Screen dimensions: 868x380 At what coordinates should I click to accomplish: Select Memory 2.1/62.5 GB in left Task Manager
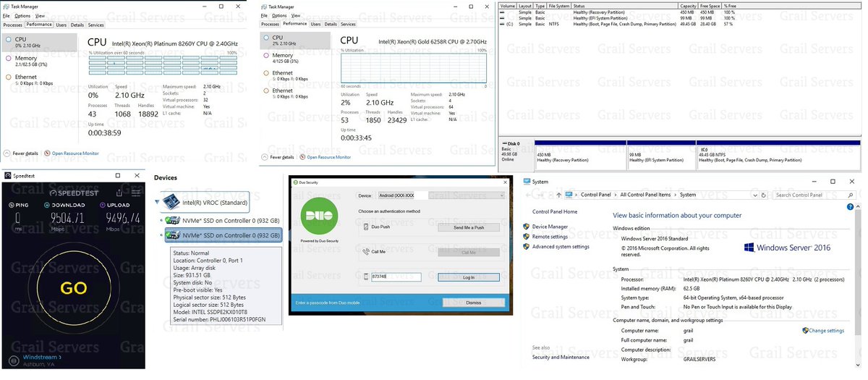pyautogui.click(x=38, y=61)
